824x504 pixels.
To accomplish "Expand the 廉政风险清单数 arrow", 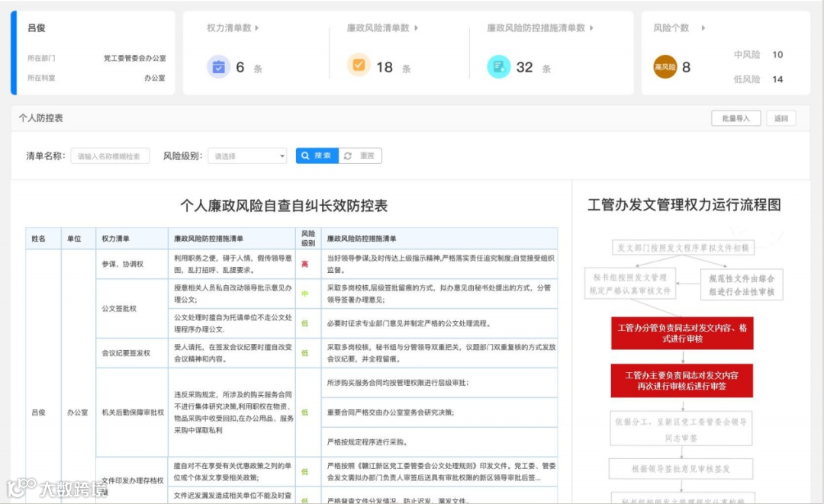I will [x=417, y=27].
